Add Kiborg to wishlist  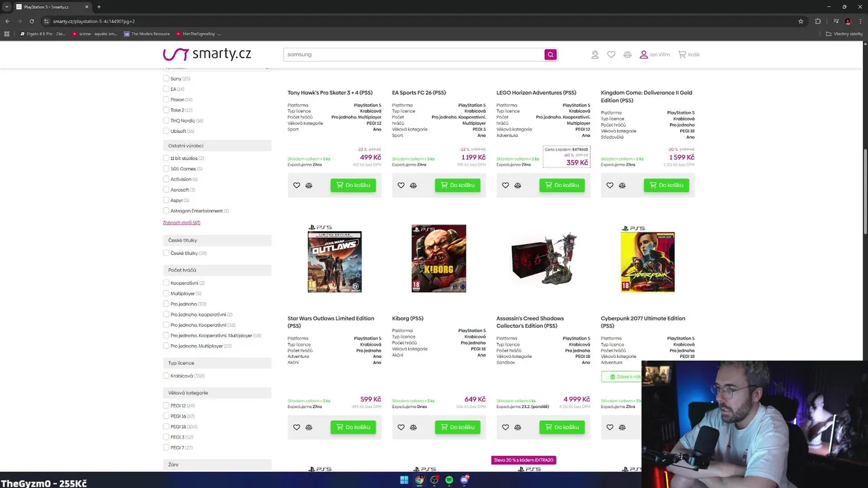(401, 427)
